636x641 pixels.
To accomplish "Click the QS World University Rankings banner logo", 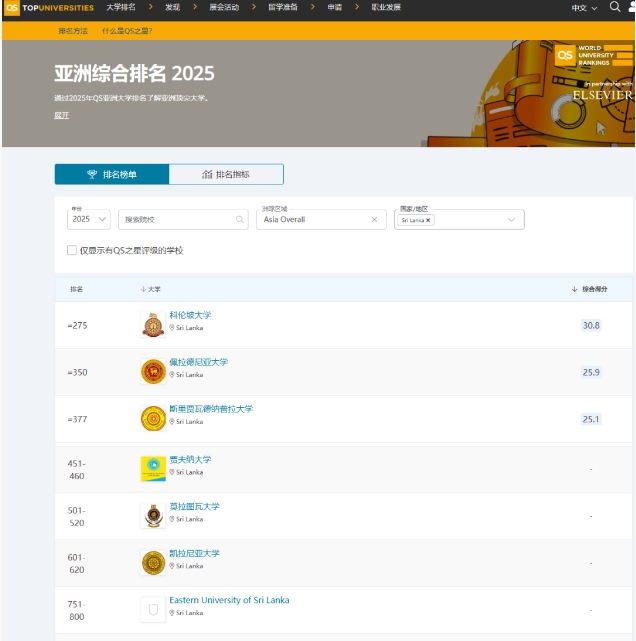I will (593, 55).
